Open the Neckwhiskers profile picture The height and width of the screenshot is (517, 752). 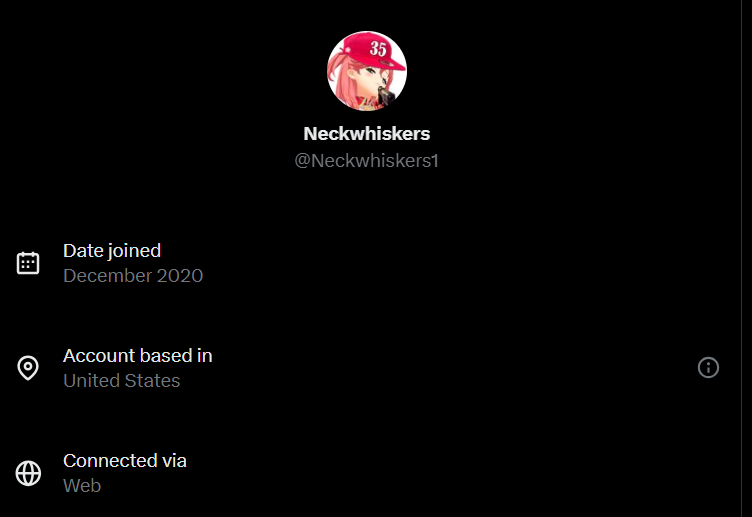(x=366, y=72)
